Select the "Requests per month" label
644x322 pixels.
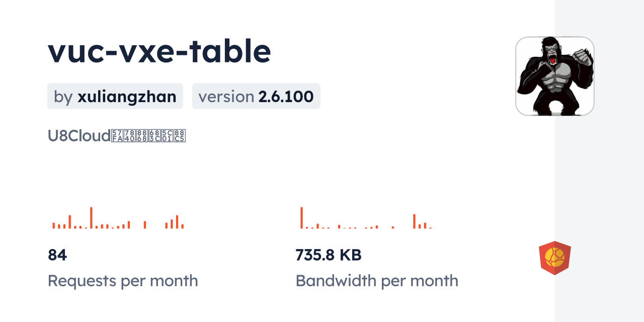click(x=123, y=281)
